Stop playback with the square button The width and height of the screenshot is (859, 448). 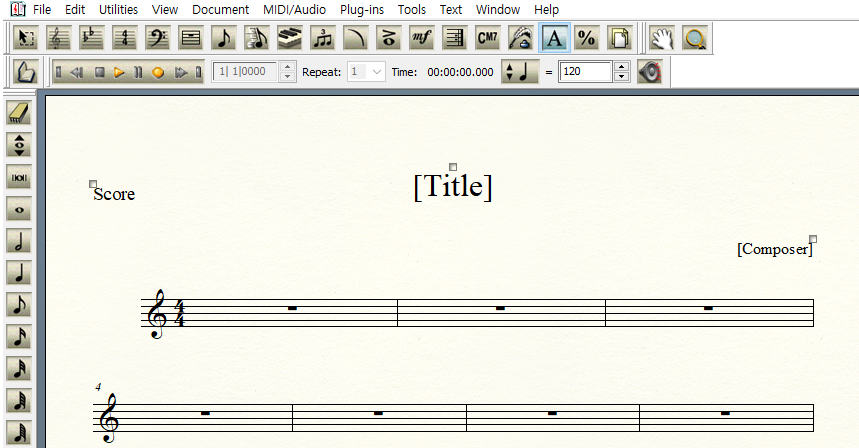(99, 72)
